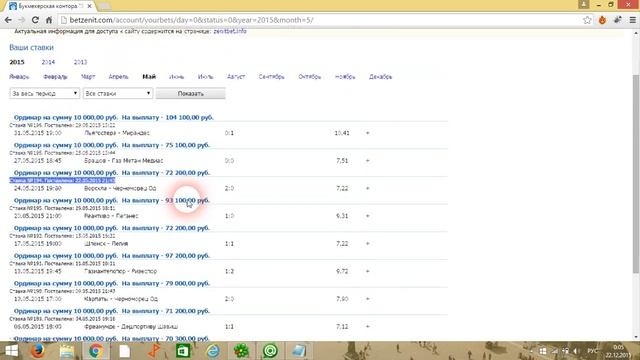The height and width of the screenshot is (360, 640).
Task: Click the user profile icon in title bar
Action: tap(584, 4)
